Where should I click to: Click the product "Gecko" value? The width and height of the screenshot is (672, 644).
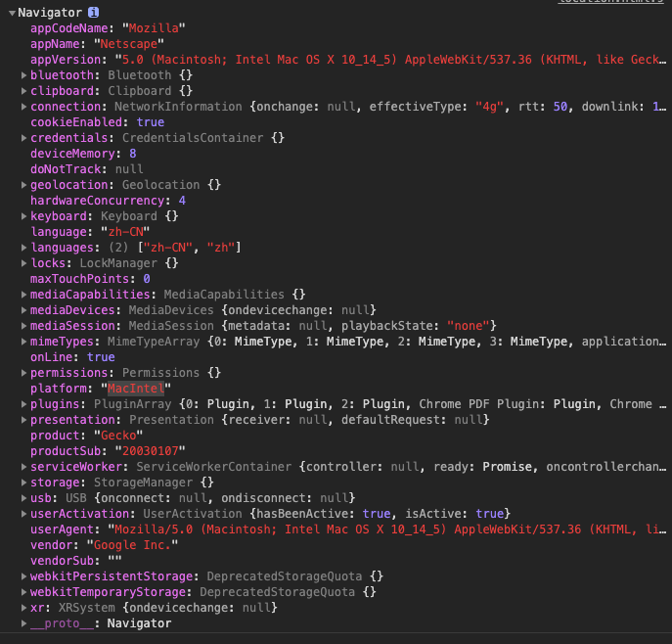pyautogui.click(x=118, y=436)
